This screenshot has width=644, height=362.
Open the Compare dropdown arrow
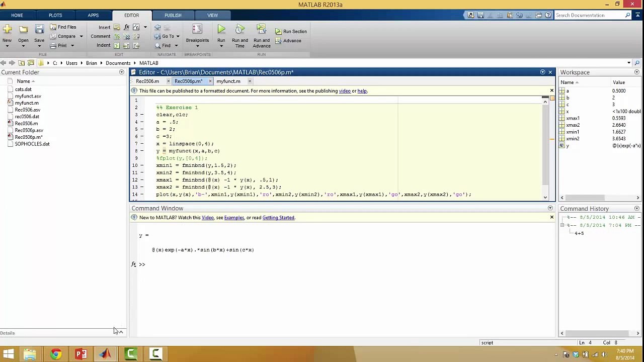pos(81,36)
